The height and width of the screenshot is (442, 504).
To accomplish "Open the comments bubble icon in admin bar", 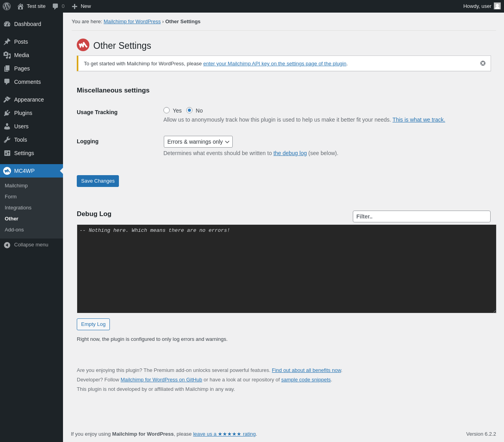I will [x=56, y=6].
